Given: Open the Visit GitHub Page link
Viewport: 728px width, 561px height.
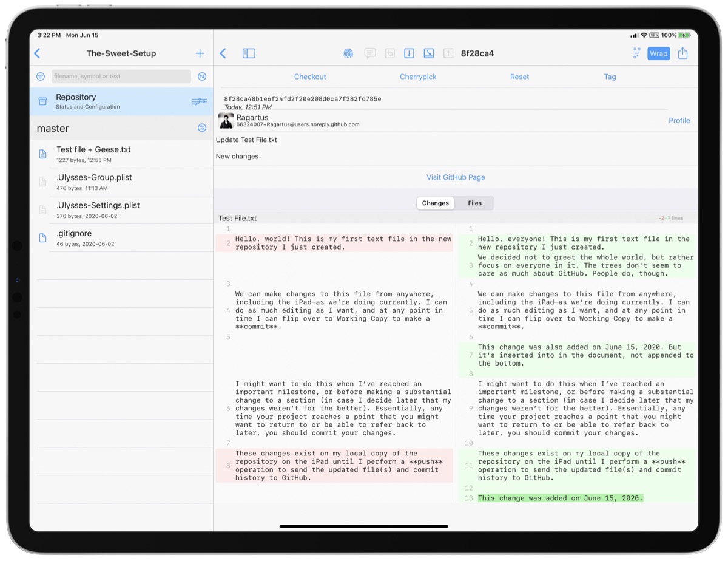Looking at the screenshot, I should (456, 177).
